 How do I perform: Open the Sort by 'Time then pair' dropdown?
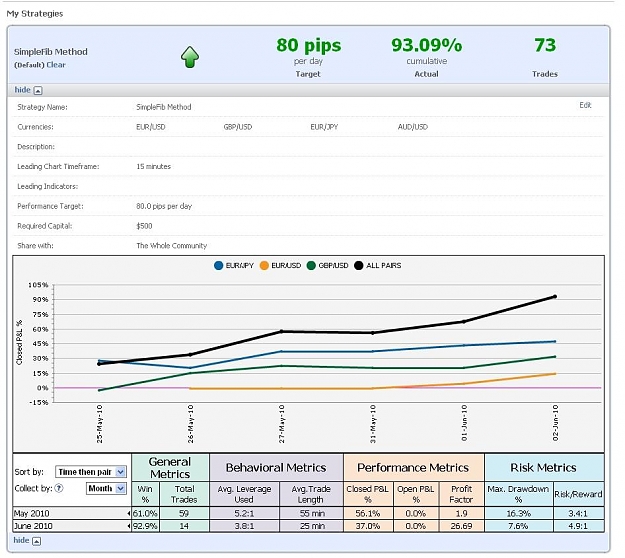click(91, 472)
